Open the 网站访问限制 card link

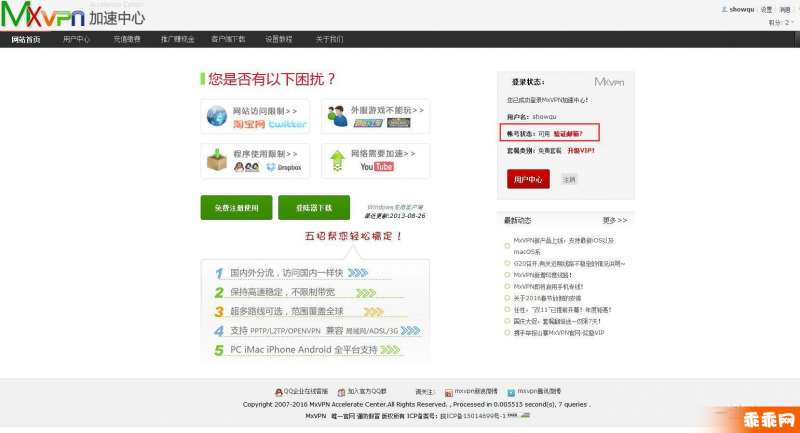click(264, 111)
